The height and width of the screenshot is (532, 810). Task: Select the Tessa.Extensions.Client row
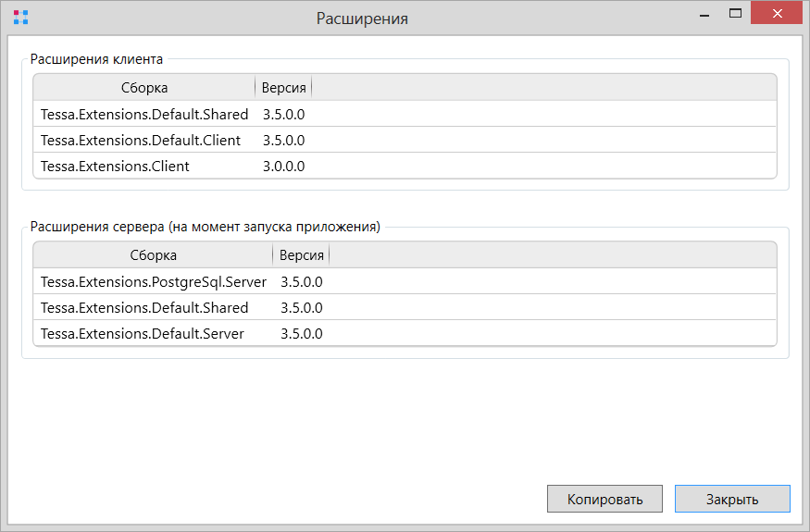coord(115,167)
